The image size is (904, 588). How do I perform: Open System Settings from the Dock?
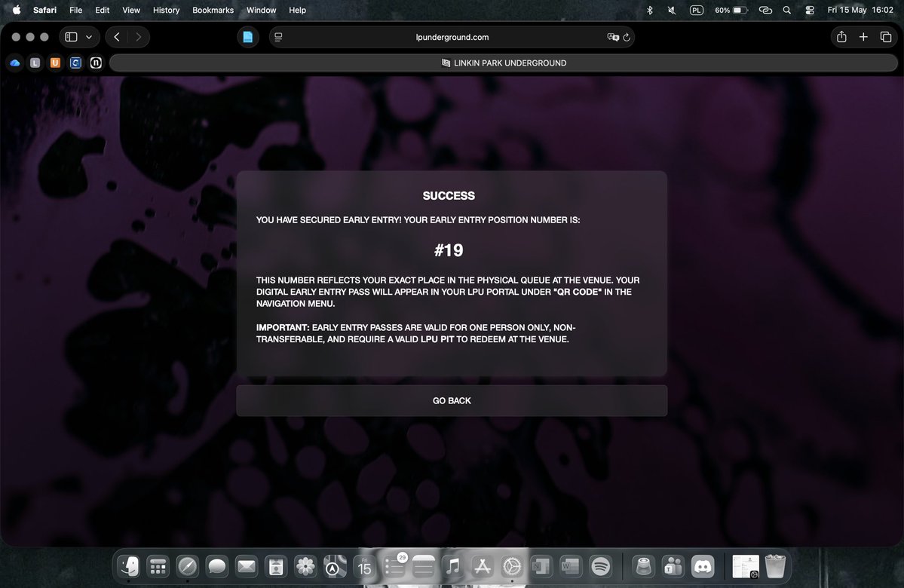click(512, 567)
